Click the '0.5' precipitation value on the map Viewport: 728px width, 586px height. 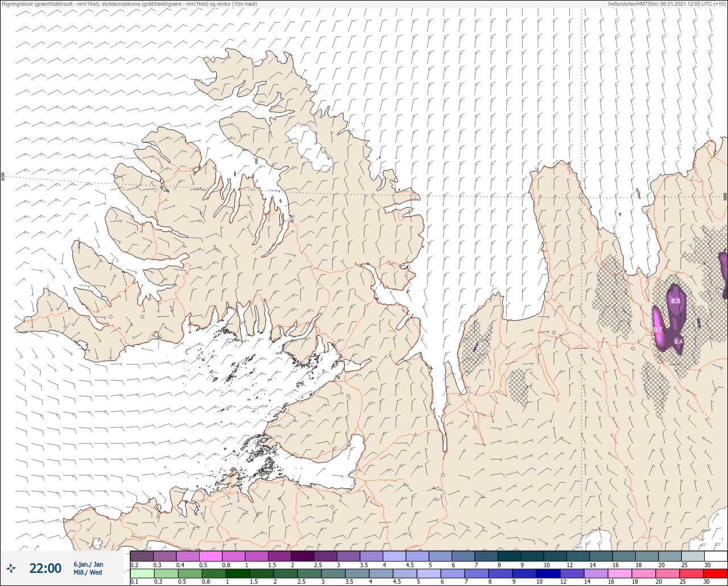tap(676, 301)
